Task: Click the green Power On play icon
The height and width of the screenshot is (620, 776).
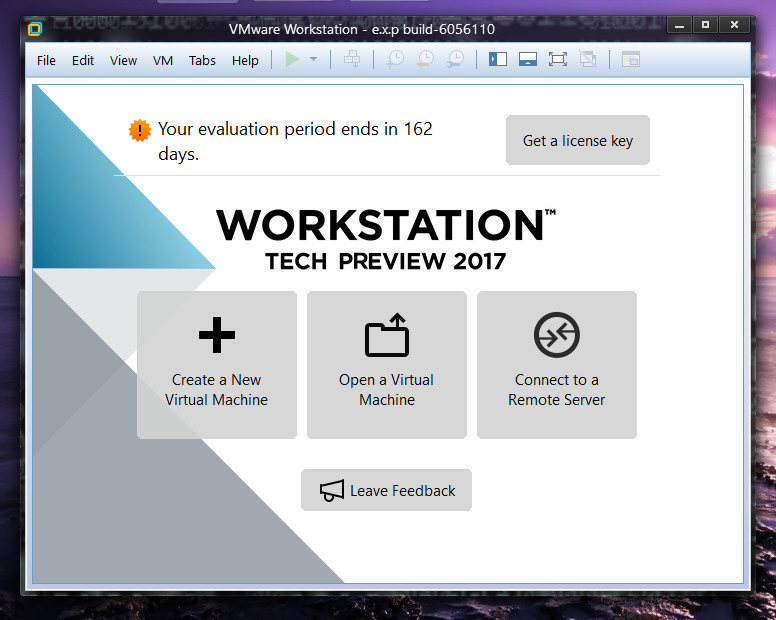Action: point(292,59)
